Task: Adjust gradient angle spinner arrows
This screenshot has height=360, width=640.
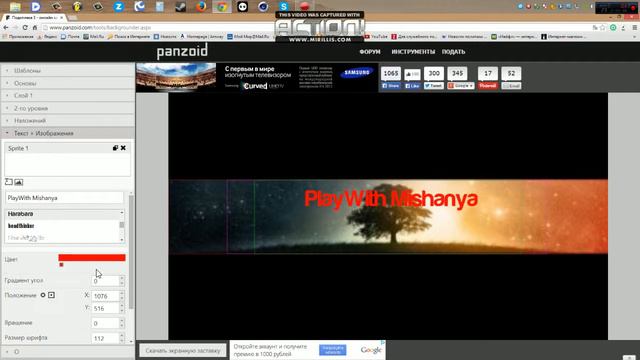Action: point(122,281)
